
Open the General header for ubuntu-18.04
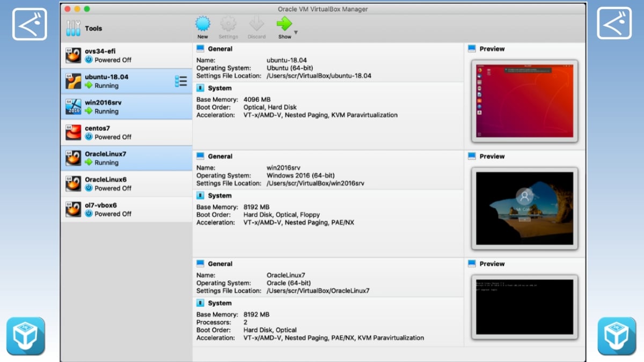[x=219, y=49]
